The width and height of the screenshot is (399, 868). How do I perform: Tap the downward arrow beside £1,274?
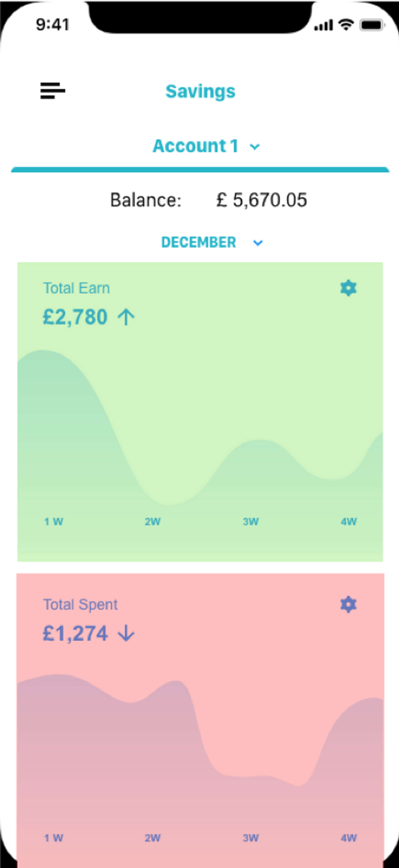(x=126, y=633)
